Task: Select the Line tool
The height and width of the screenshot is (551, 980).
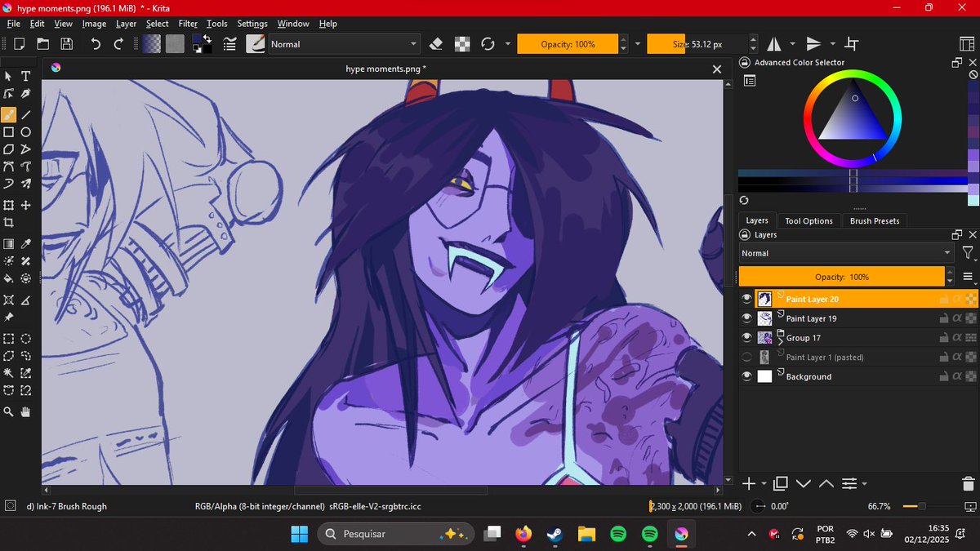Action: 26,115
